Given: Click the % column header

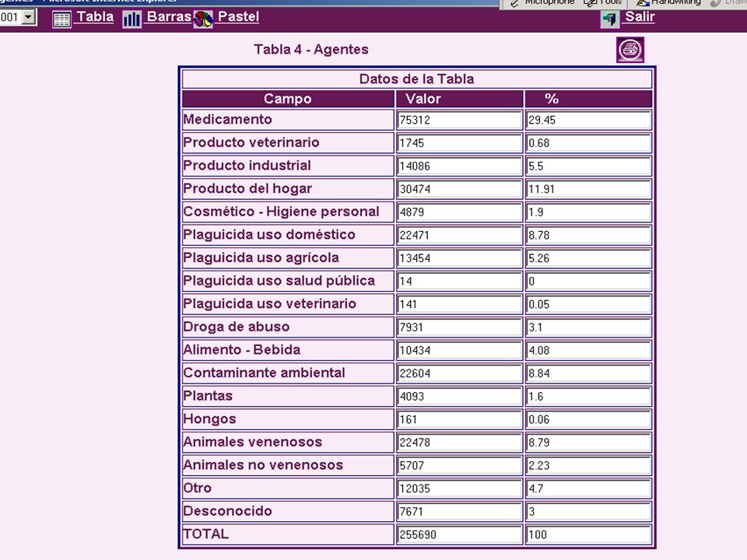Looking at the screenshot, I should pos(588,99).
